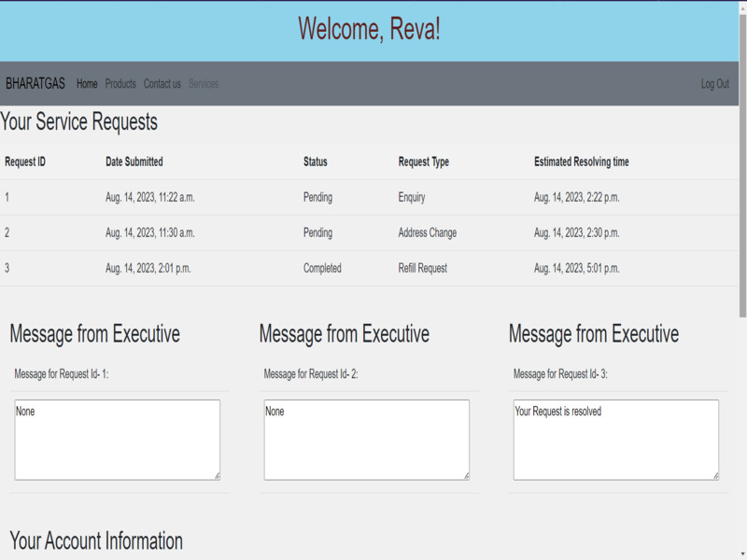Select the Request ID column header
Viewport: 747px width, 560px height.
(x=25, y=162)
